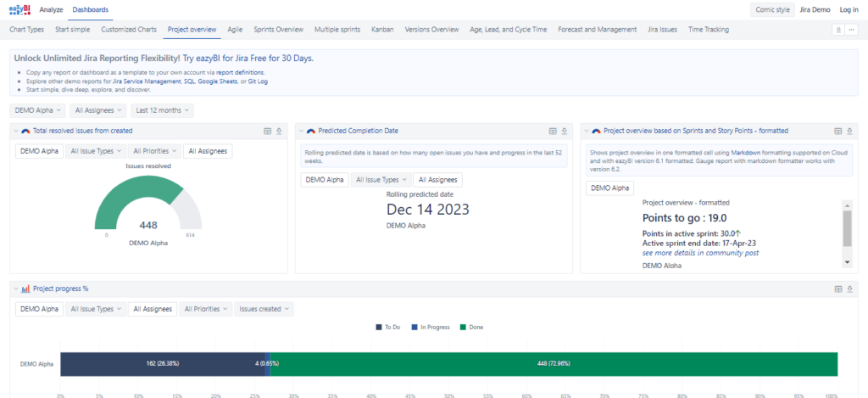The image size is (868, 398).
Task: Open the Last 12 months time dropdown
Action: (162, 110)
